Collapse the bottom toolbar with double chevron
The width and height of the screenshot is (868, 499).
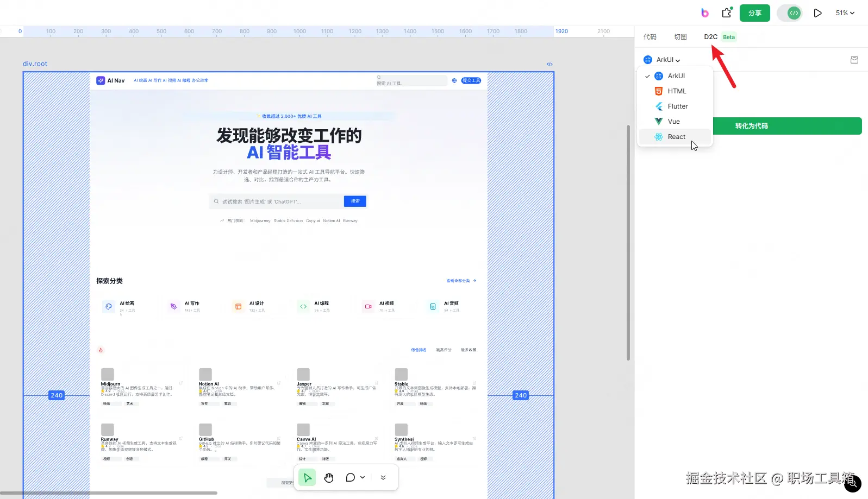pos(383,477)
